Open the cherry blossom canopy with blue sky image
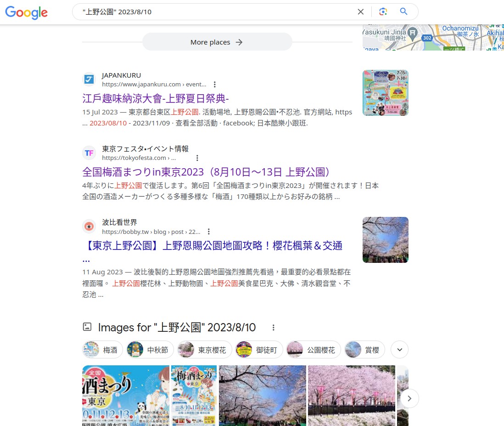Screen dimensions: 504x426 tap(262, 395)
